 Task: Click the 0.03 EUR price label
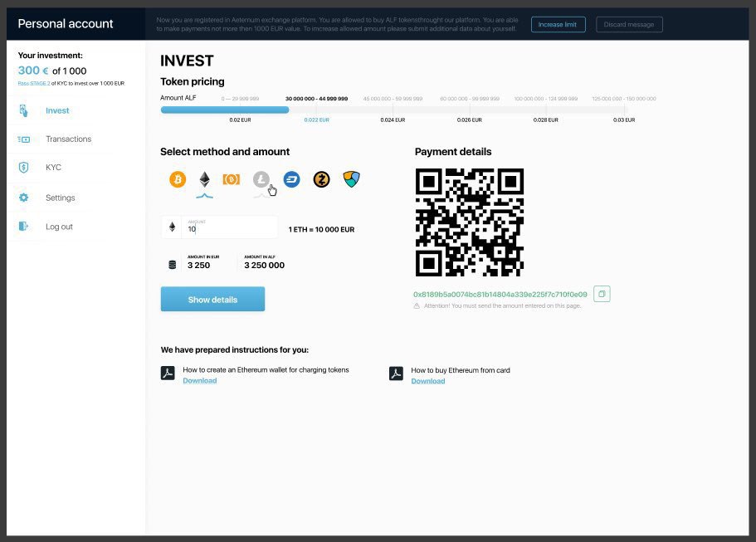(624, 120)
